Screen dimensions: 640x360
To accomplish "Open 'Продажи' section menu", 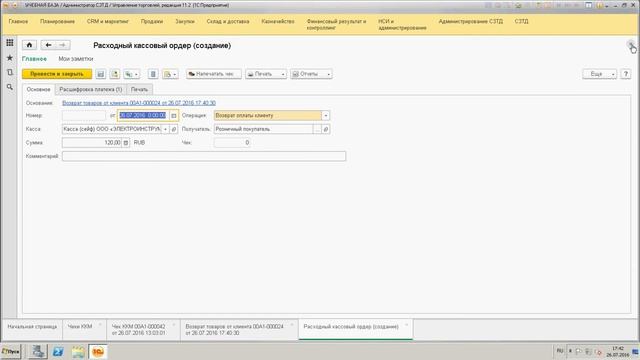I will (152, 21).
